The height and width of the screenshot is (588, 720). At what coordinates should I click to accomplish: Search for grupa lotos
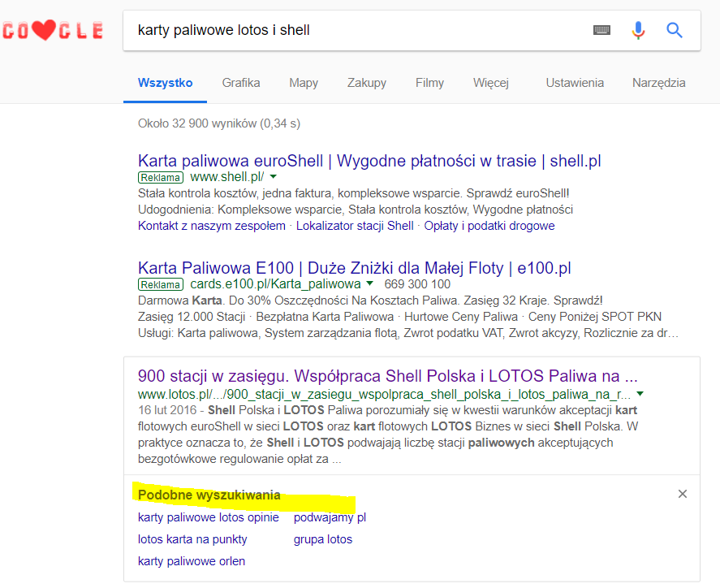coord(323,539)
